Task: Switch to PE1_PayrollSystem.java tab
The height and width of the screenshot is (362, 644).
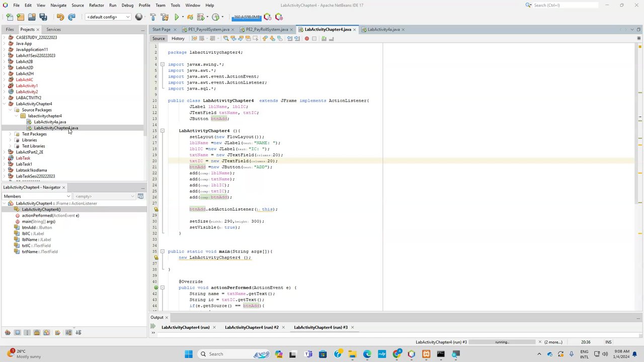Action: click(x=208, y=29)
